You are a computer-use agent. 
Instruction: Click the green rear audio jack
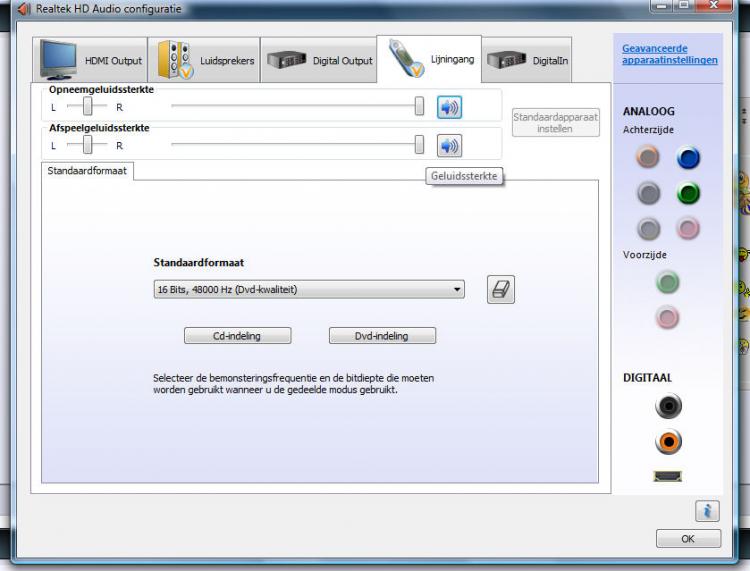point(687,193)
